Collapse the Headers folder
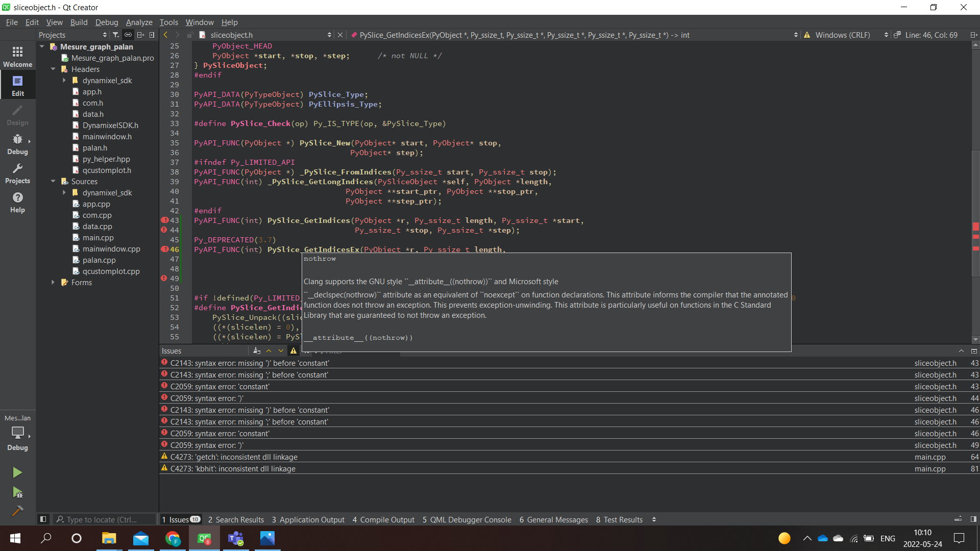This screenshot has height=551, width=980. click(x=53, y=69)
